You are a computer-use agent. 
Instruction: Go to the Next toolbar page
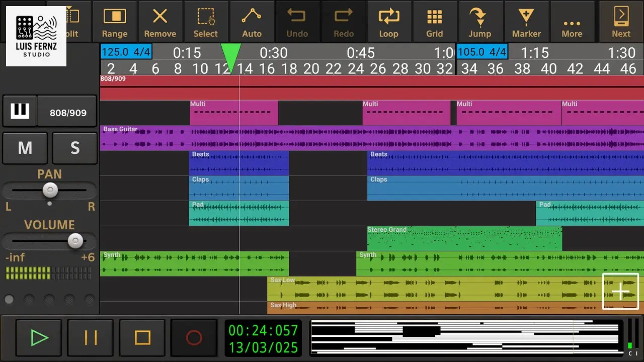[x=621, y=22]
